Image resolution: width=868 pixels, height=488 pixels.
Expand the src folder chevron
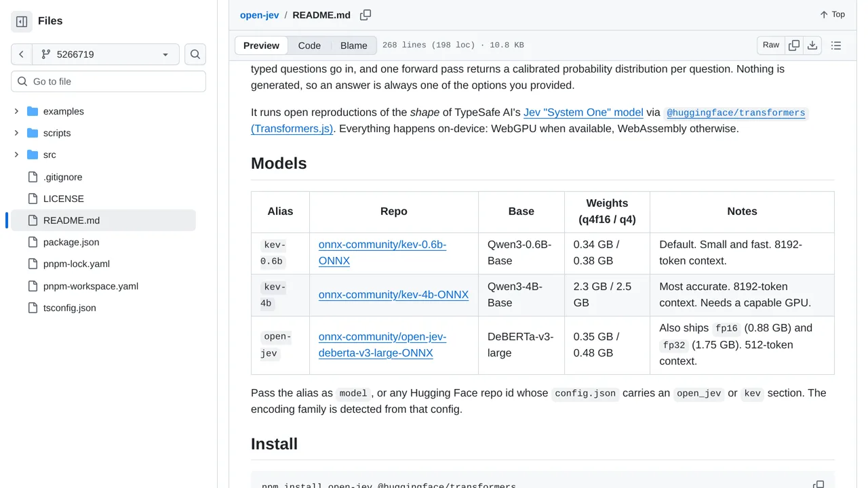pyautogui.click(x=16, y=155)
